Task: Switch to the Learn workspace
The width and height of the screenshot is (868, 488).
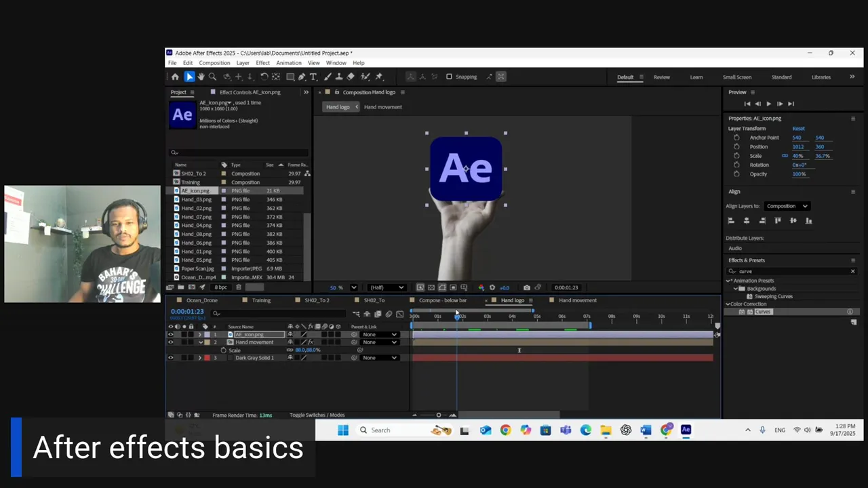Action: click(x=696, y=77)
